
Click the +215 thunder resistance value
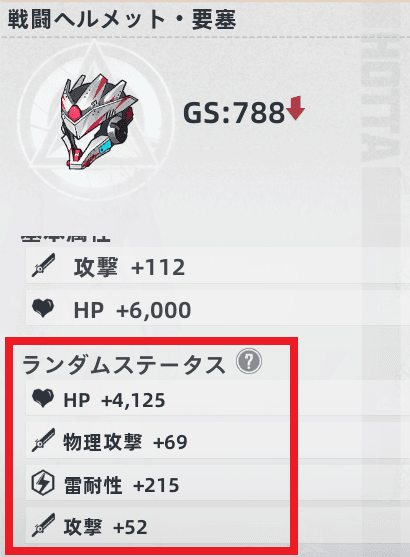(156, 485)
